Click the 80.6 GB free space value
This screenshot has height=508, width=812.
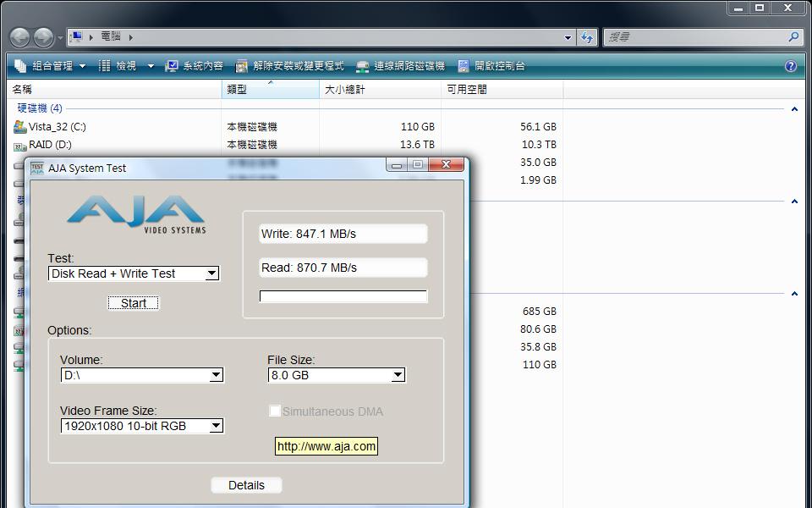tap(538, 329)
